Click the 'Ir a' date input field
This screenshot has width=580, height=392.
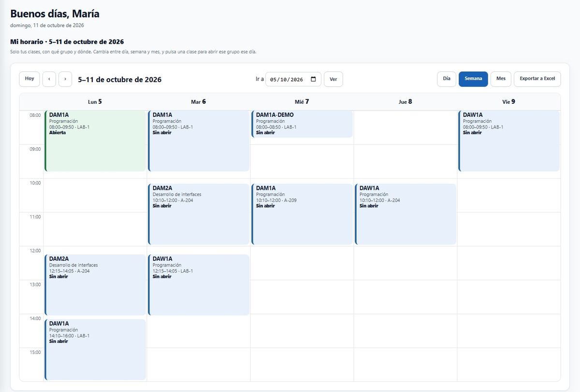[x=293, y=79]
